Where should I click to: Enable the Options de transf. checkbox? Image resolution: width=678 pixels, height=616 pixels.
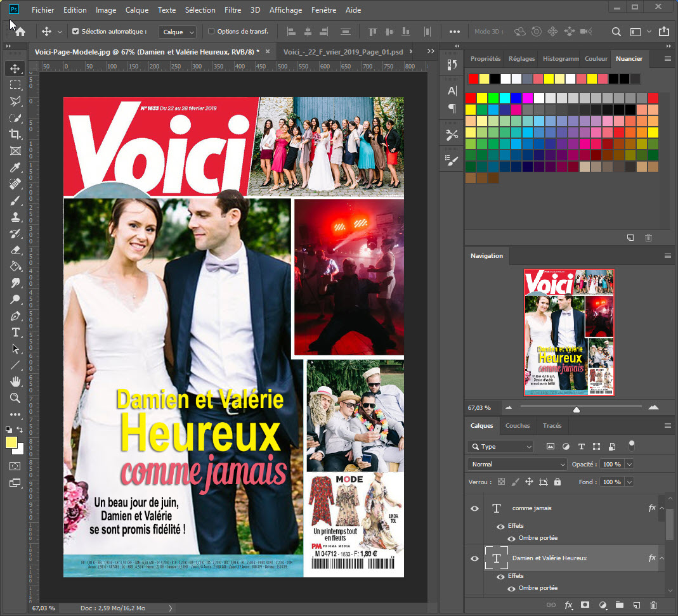pos(211,31)
